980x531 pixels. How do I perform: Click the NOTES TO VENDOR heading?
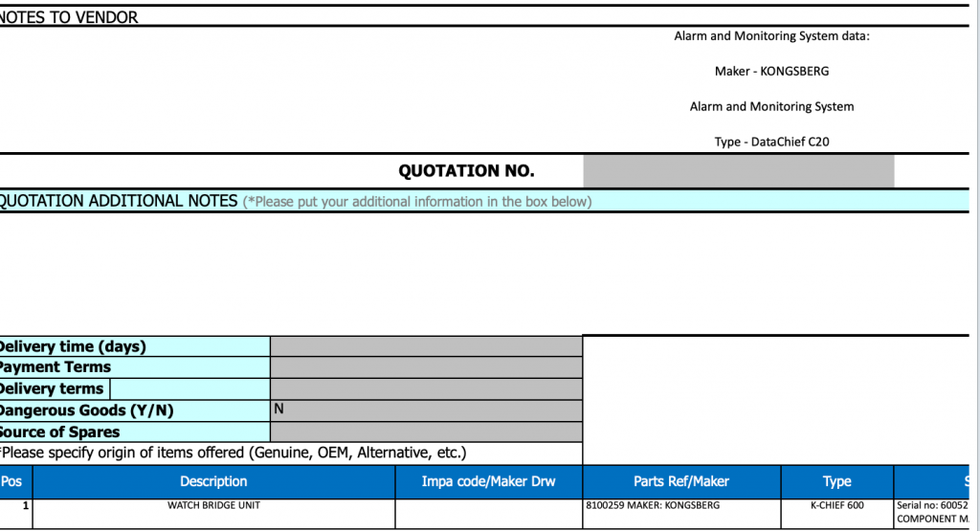69,17
